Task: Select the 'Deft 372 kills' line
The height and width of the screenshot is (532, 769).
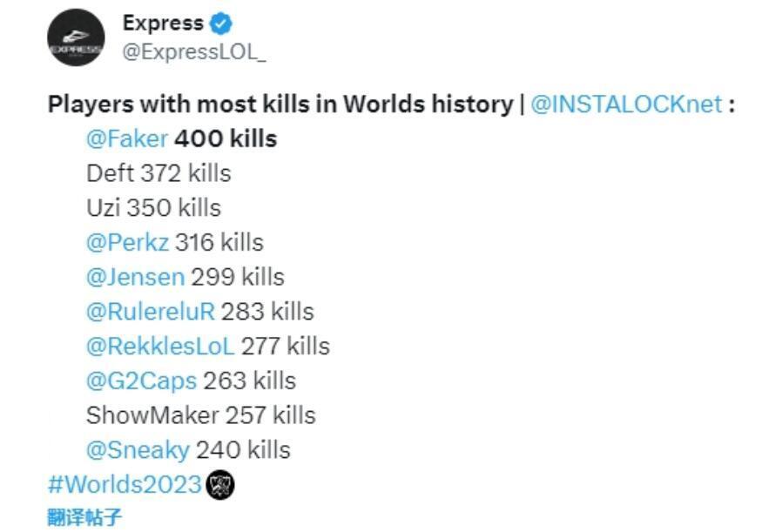Action: 159,173
